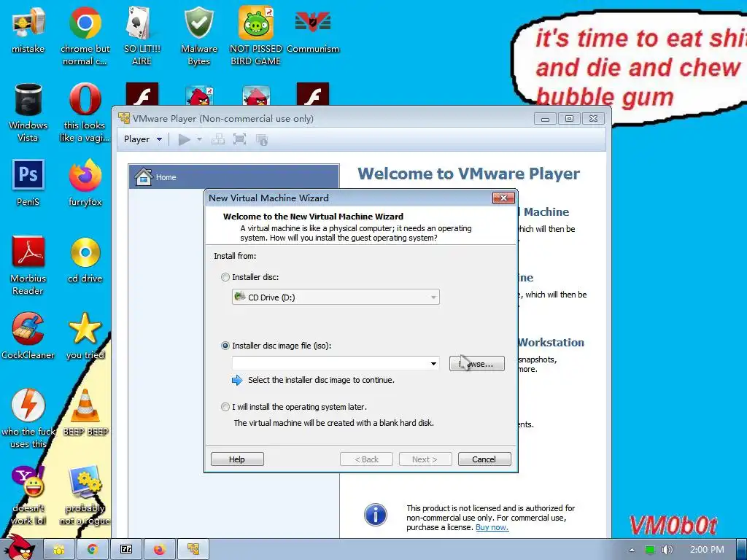Image resolution: width=747 pixels, height=560 pixels.
Task: Open Chrome from the taskbar
Action: pos(93,550)
